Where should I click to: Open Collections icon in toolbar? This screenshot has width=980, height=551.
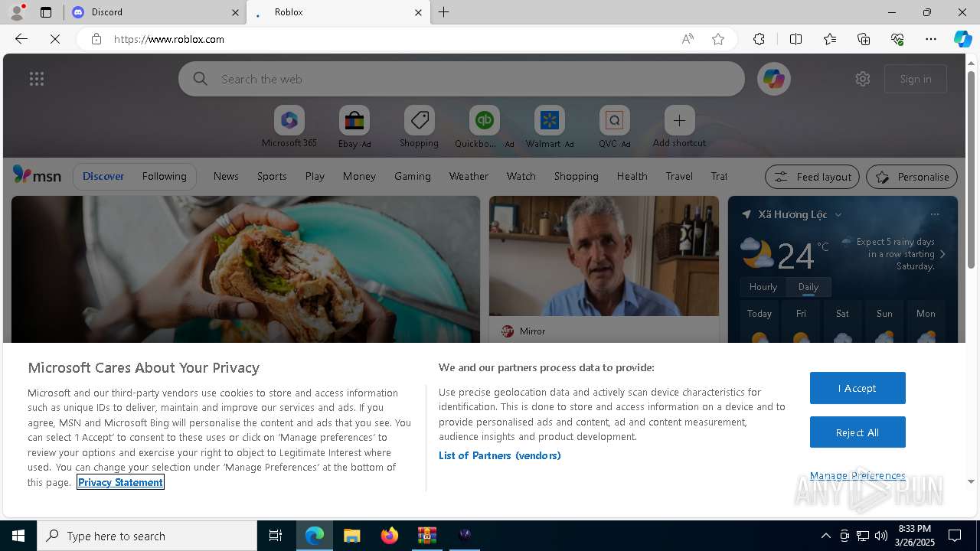click(864, 39)
